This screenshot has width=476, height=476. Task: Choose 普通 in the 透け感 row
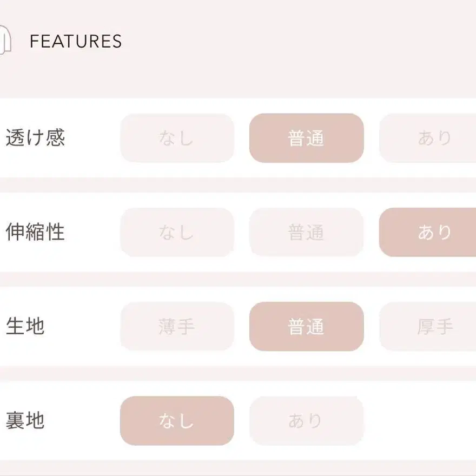tap(306, 138)
